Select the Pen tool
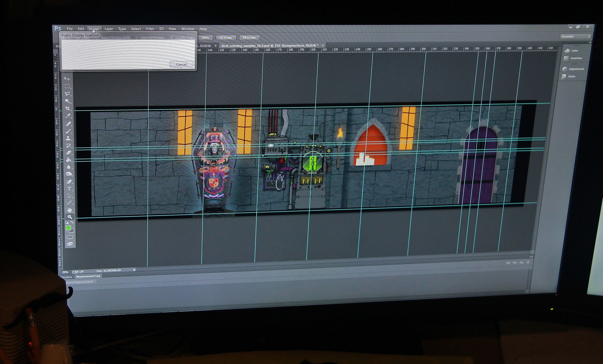The width and height of the screenshot is (603, 364). [x=69, y=181]
